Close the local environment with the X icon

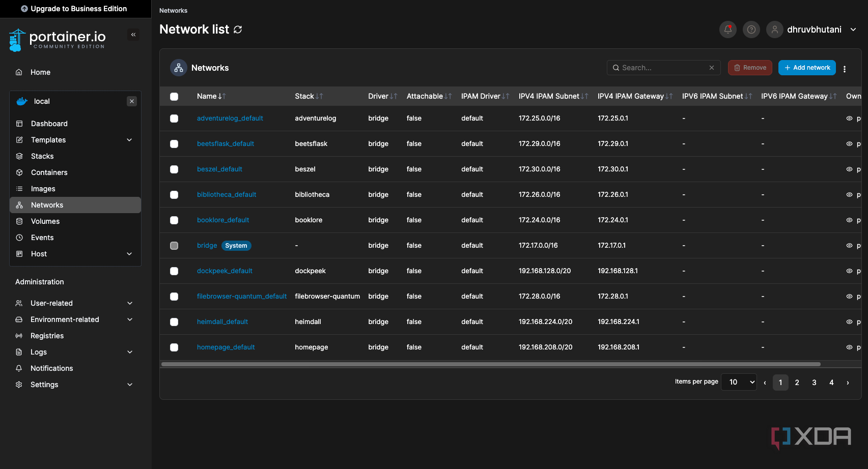[132, 101]
